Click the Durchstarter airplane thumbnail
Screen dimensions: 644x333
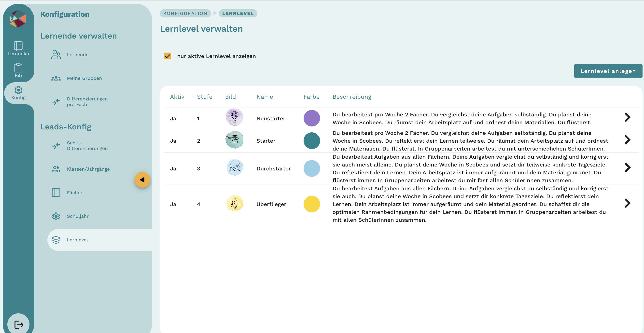click(235, 167)
